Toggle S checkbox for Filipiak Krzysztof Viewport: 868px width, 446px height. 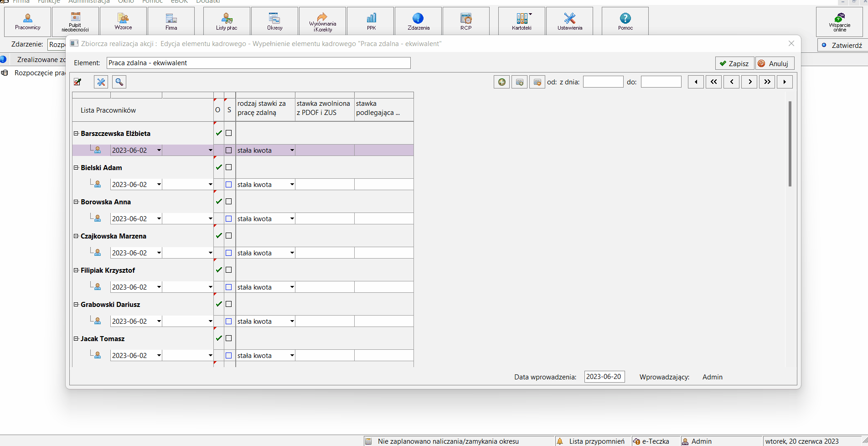(229, 270)
